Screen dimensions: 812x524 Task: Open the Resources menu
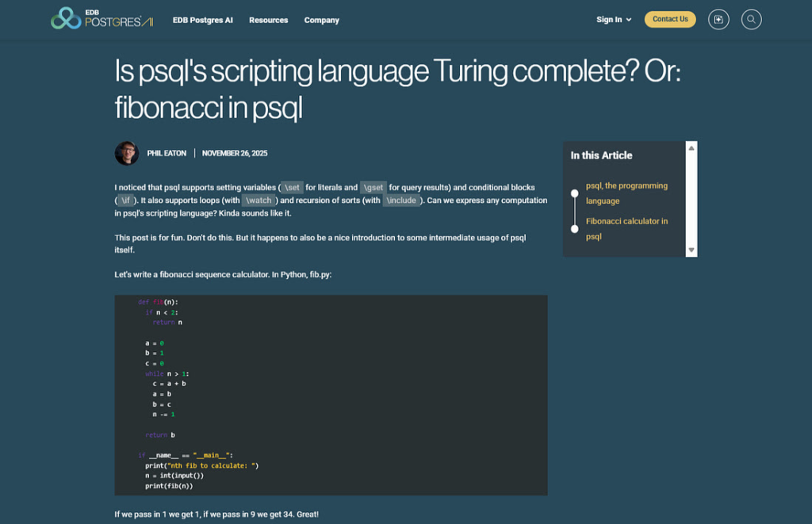(268, 20)
